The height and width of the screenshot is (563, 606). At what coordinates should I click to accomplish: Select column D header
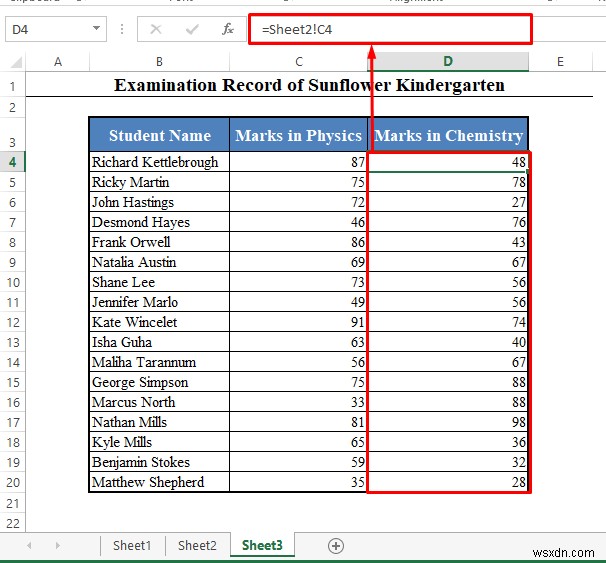[x=448, y=62]
